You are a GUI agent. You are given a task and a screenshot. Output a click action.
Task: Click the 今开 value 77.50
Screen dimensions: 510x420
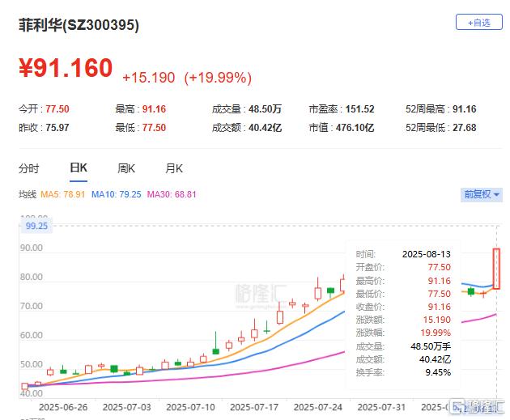click(57, 109)
